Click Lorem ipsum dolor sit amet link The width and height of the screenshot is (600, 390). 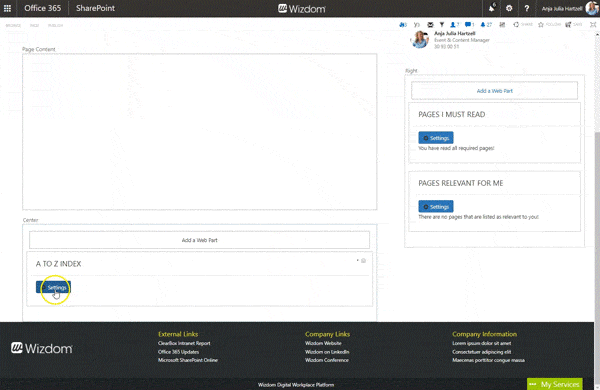point(482,343)
